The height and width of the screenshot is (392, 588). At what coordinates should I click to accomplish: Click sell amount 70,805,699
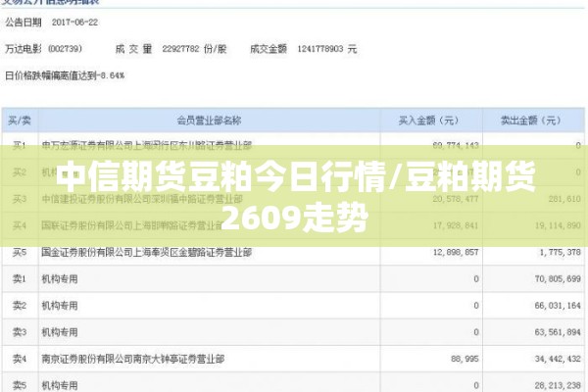pyautogui.click(x=558, y=278)
